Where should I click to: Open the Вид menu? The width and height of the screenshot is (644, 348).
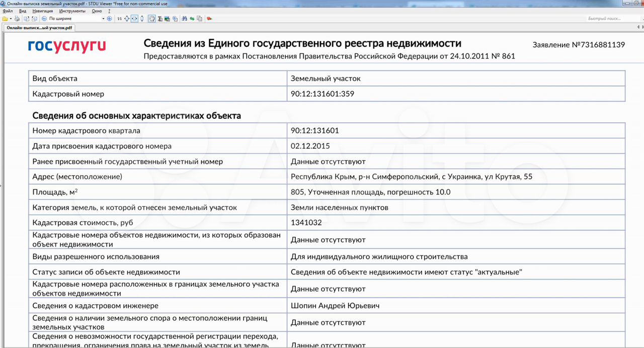pos(23,11)
